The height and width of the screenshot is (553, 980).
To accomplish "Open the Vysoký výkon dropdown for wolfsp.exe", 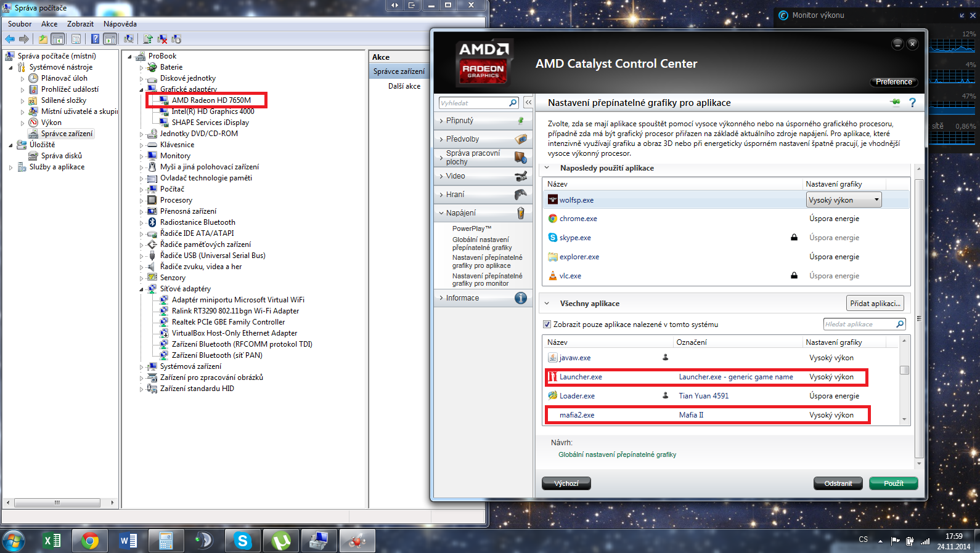I will (844, 200).
